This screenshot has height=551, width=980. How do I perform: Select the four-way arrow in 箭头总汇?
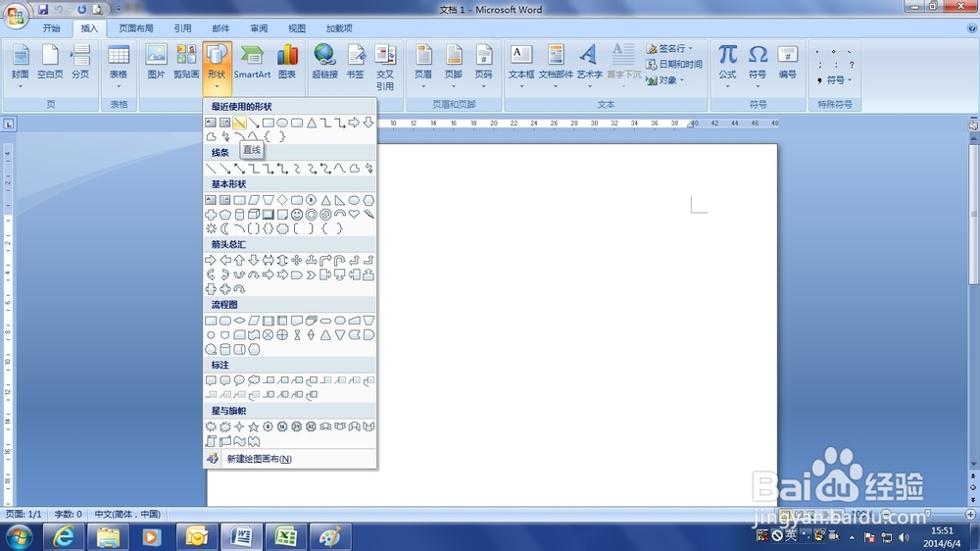[297, 260]
